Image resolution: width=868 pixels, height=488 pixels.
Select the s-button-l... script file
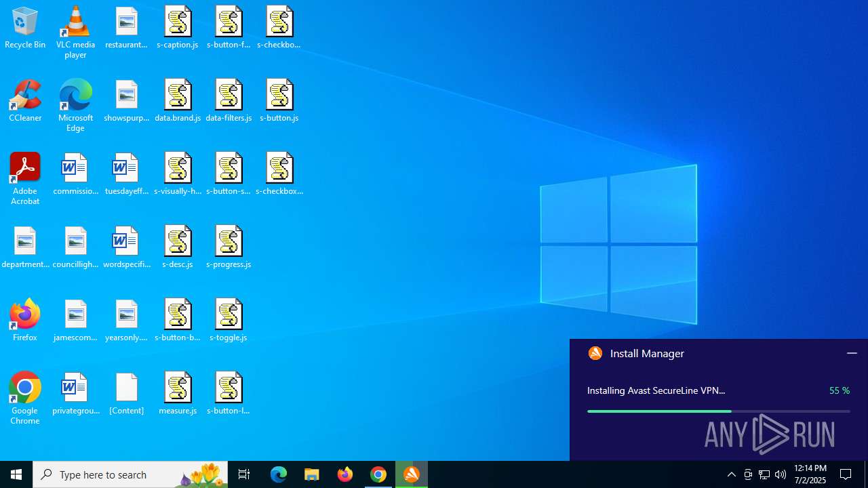click(229, 394)
